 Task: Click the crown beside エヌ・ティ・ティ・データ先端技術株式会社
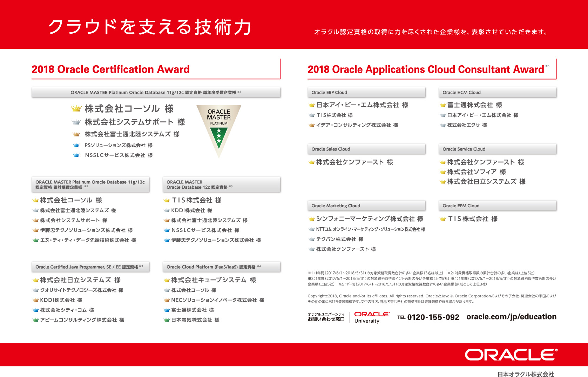pyautogui.click(x=35, y=240)
